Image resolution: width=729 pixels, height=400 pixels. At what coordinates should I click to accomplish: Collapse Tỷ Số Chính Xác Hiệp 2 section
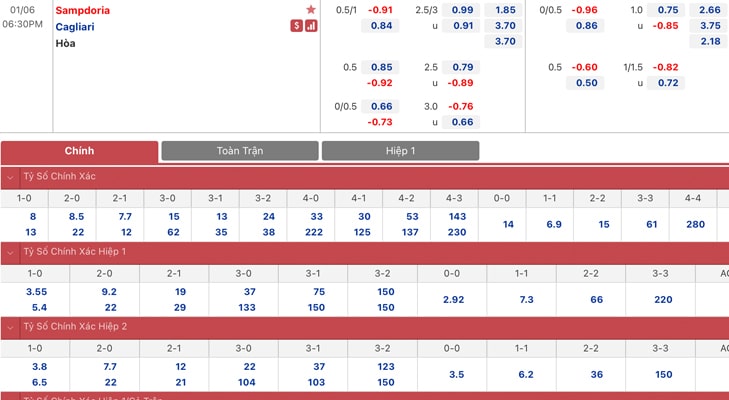(x=10, y=327)
